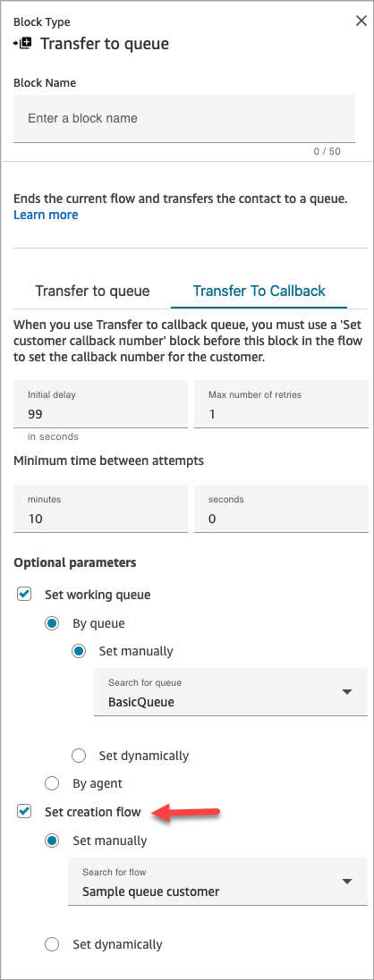This screenshot has width=374, height=980.
Task: Click the minutes field showing 10
Action: [x=101, y=509]
